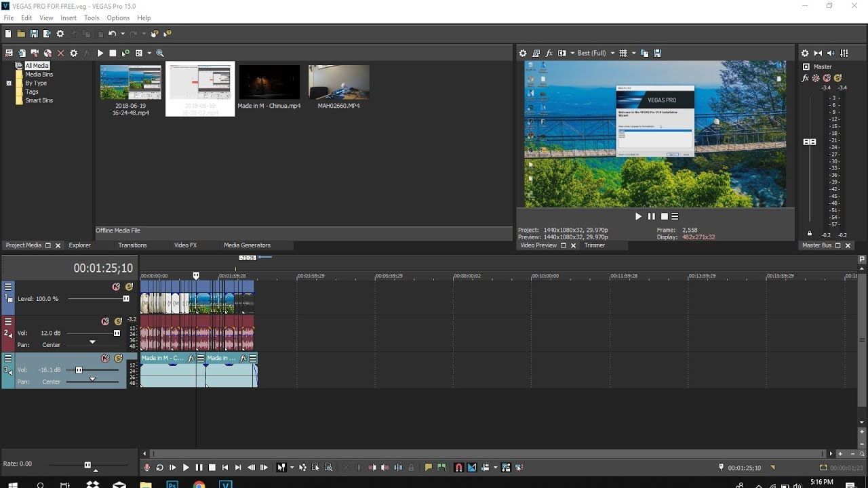Viewport: 868px width, 488px height.
Task: Open a project using the folder icon
Action: coord(21,33)
